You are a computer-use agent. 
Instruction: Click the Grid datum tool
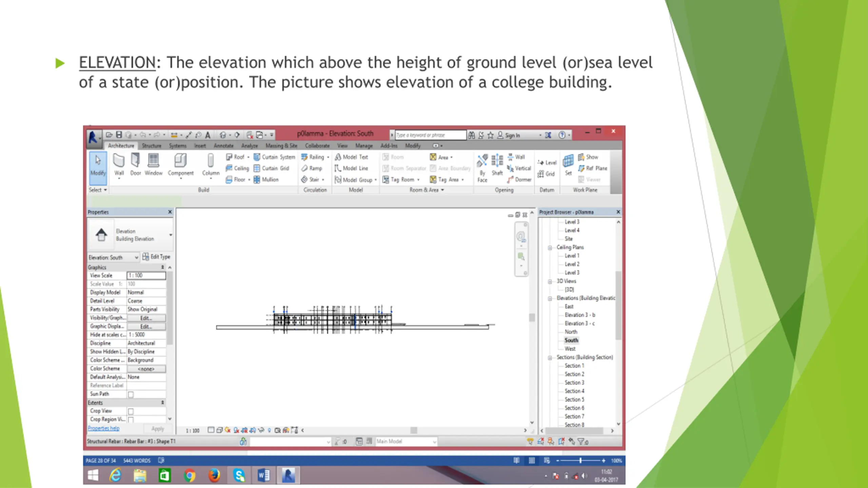click(x=546, y=174)
